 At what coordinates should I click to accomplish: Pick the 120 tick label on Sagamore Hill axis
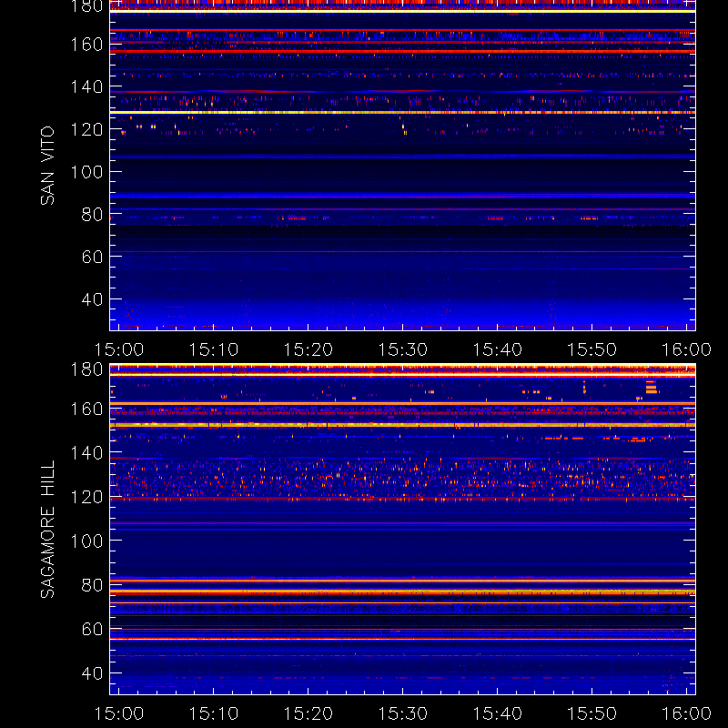[86, 497]
